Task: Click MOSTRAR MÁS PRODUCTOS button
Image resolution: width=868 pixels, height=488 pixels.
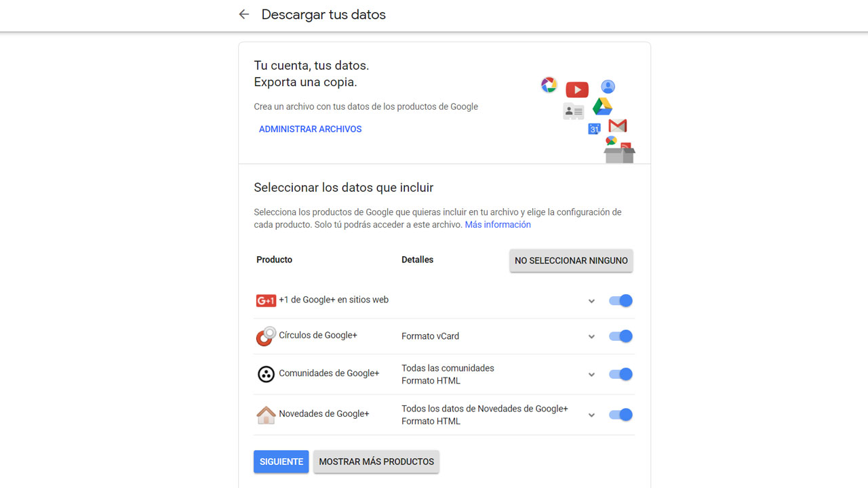Action: (x=376, y=462)
